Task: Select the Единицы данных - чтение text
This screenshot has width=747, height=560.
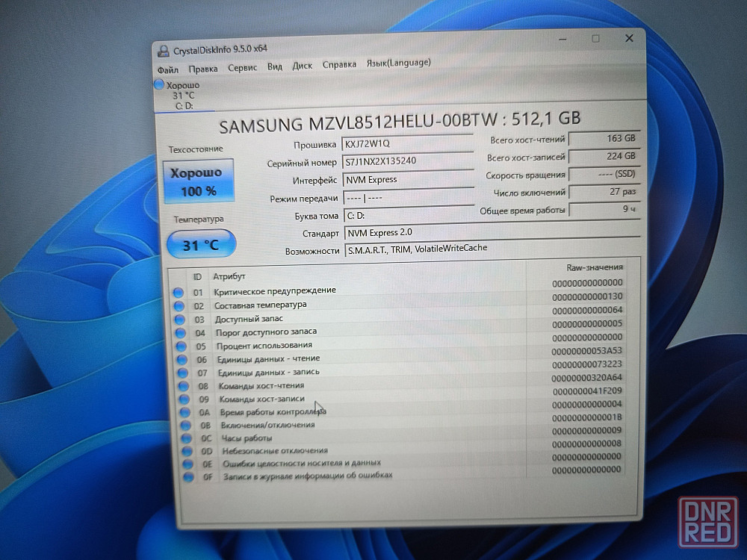Action: pyautogui.click(x=269, y=358)
